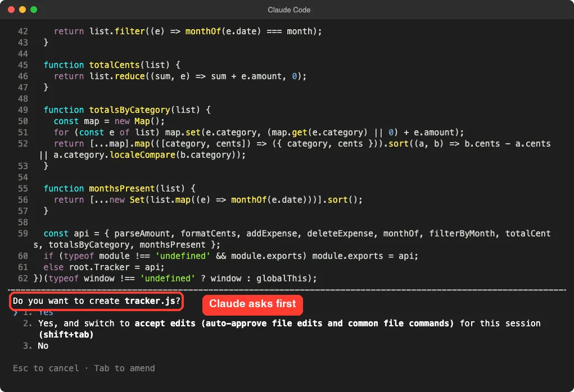
Task: Click the 'Claude Code' window title
Action: 289,10
